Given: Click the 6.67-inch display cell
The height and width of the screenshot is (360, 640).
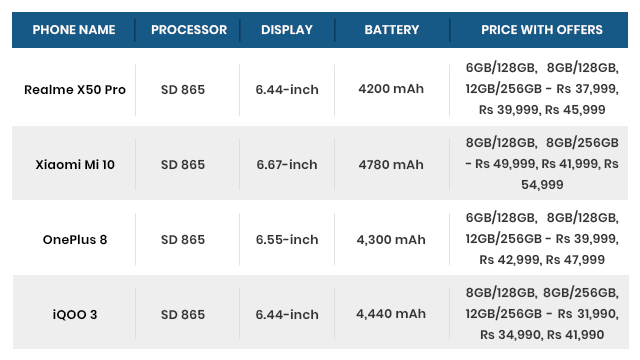Looking at the screenshot, I should coord(287,164).
